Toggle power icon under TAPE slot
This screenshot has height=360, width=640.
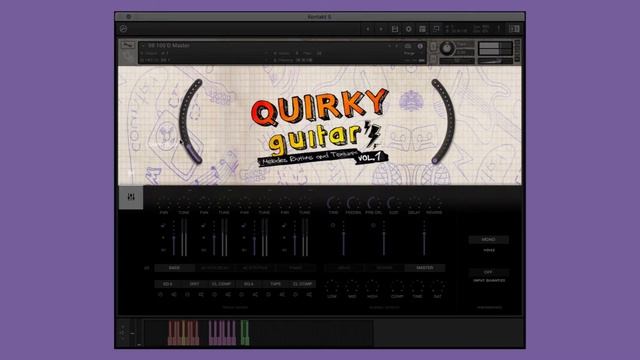click(x=269, y=294)
